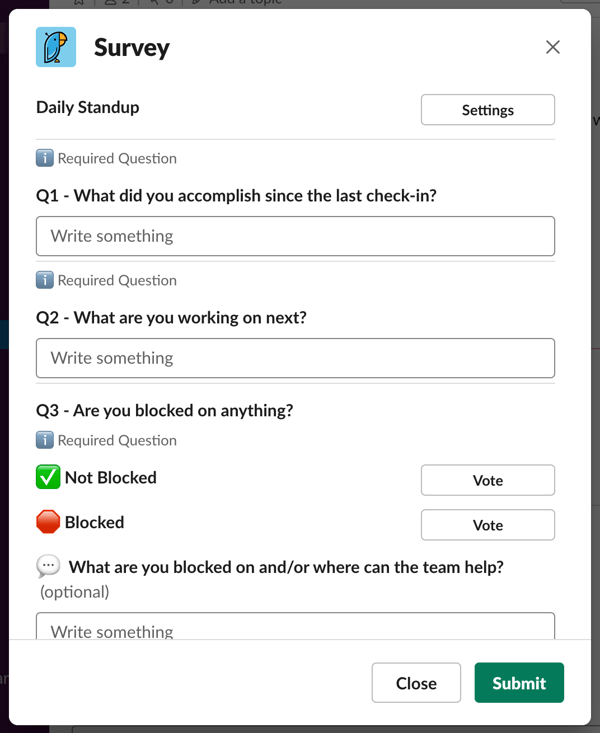Click the Polly parrot app icon

56,47
